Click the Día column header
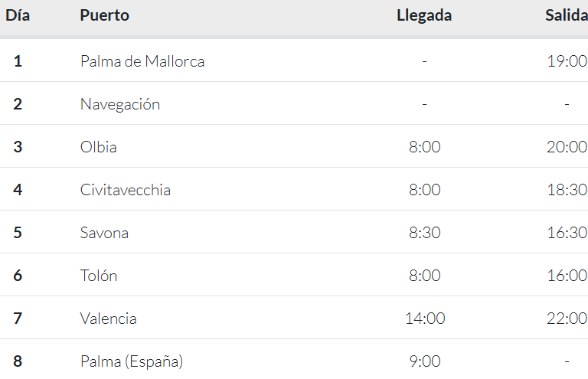Image resolution: width=588 pixels, height=379 pixels. point(18,15)
